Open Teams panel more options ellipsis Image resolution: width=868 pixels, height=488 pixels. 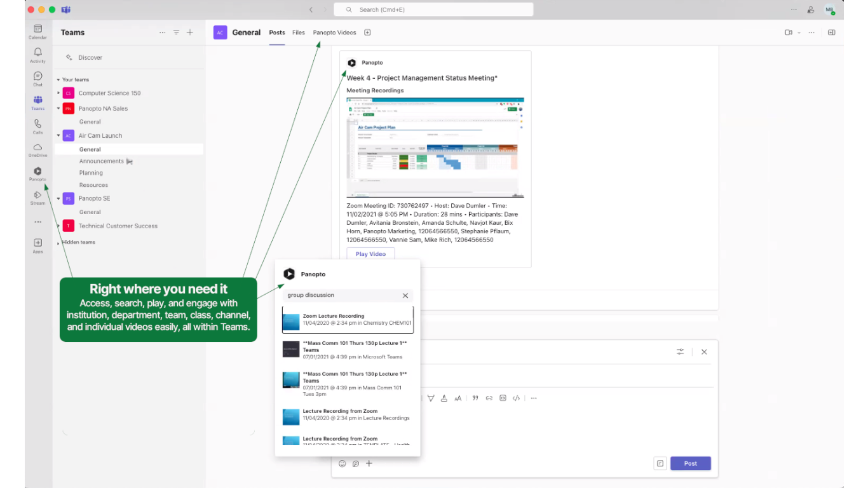coord(163,32)
